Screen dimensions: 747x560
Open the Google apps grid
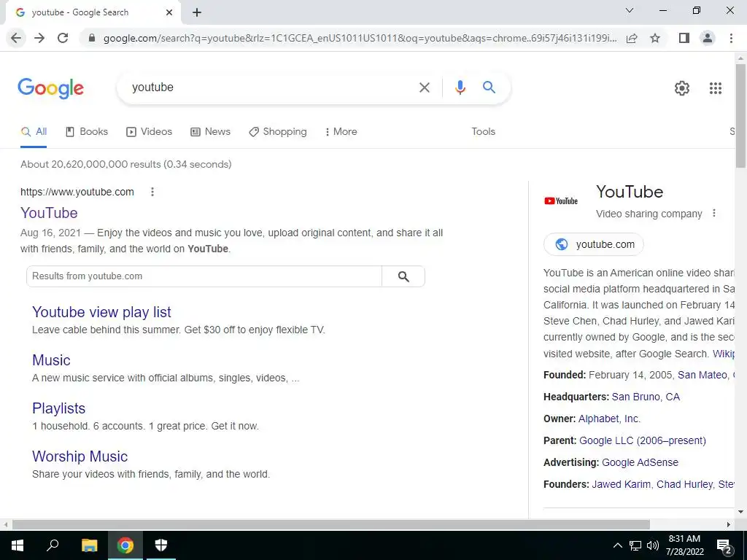pos(715,88)
